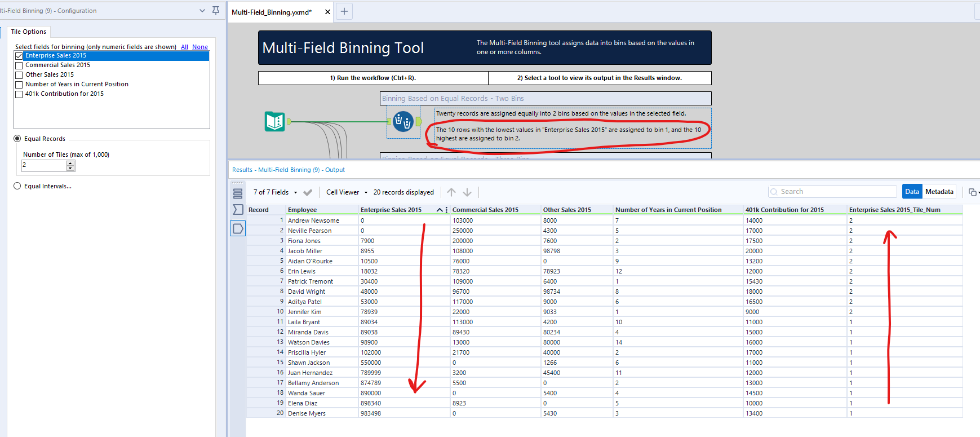Click sort arrow on Enterprise Sales 2015 column

click(x=440, y=210)
